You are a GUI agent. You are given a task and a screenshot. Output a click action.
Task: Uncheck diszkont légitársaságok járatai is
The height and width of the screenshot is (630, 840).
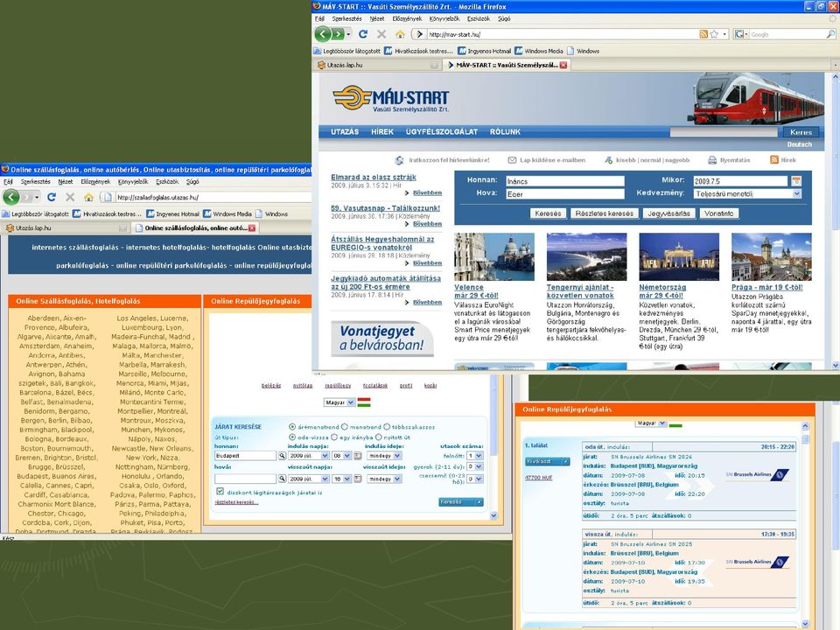tap(220, 491)
